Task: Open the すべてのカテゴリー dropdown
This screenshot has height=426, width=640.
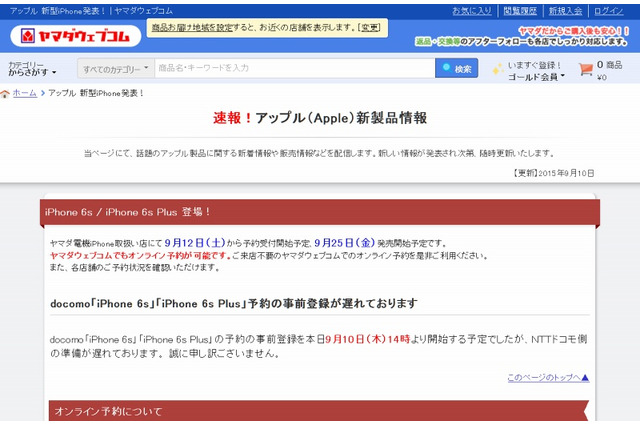Action: click(x=116, y=69)
